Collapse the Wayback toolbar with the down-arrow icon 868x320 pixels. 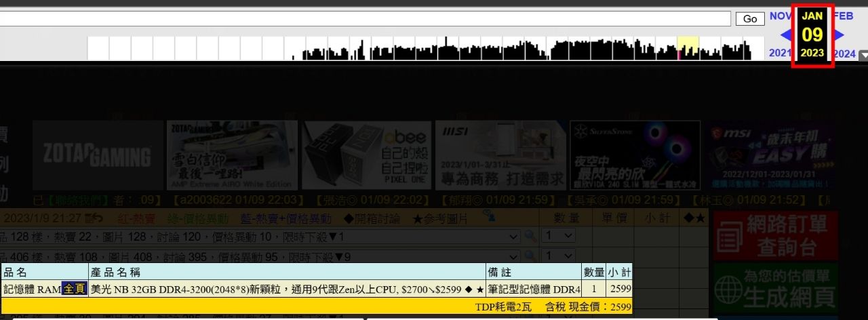[x=863, y=55]
